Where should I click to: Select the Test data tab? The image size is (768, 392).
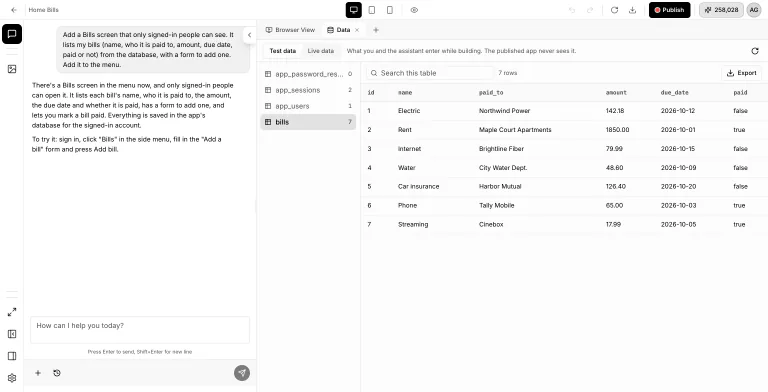283,51
